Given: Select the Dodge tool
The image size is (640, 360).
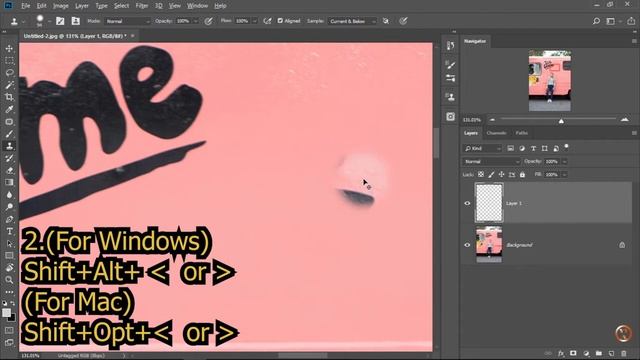Looking at the screenshot, I should tap(9, 207).
